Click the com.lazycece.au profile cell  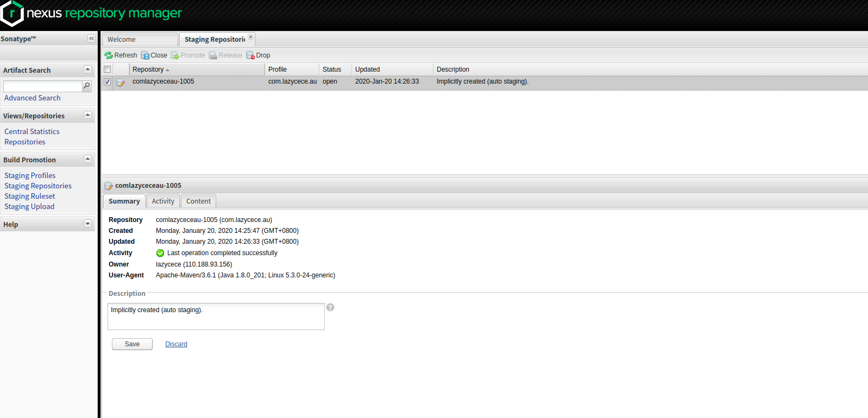pos(293,81)
